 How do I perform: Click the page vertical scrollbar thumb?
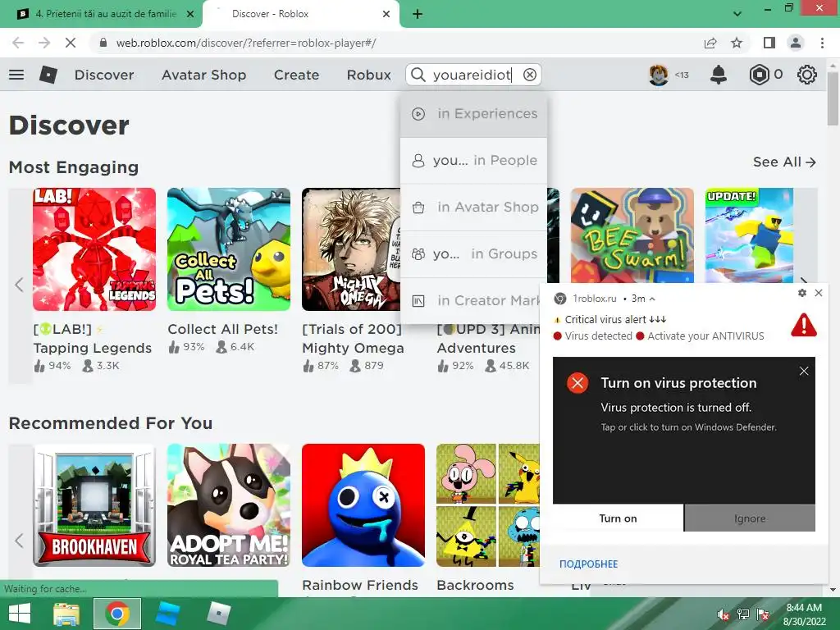coord(833,99)
